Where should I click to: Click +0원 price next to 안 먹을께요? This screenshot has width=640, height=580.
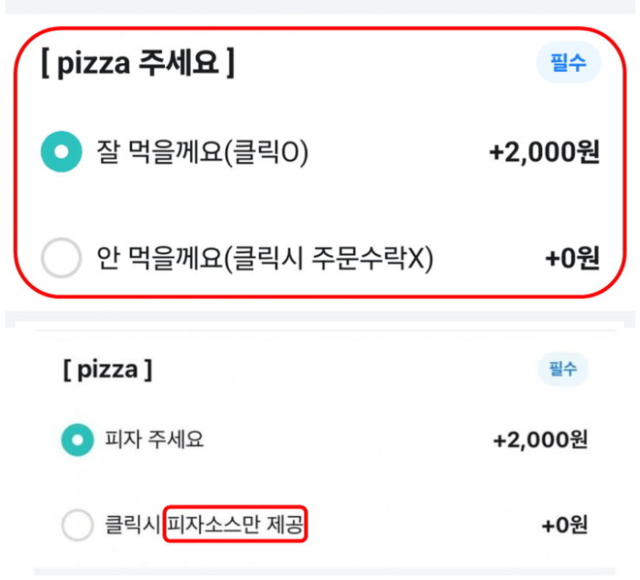[x=572, y=258]
